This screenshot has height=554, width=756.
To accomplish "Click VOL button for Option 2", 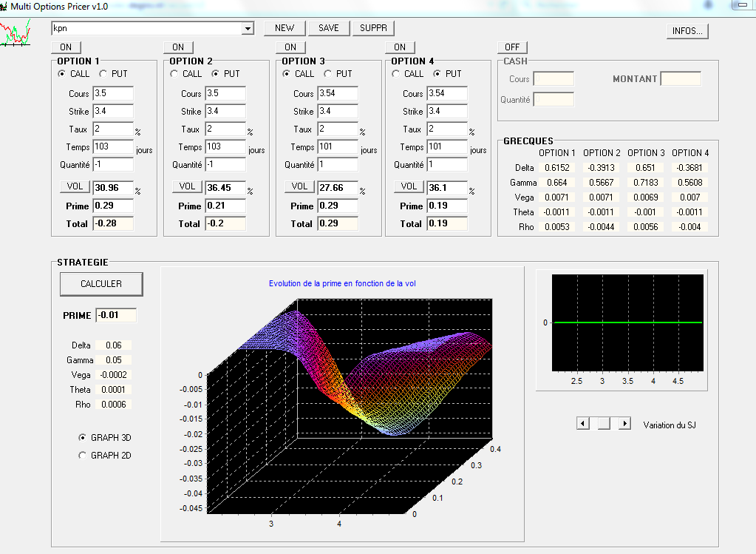I will pos(187,186).
